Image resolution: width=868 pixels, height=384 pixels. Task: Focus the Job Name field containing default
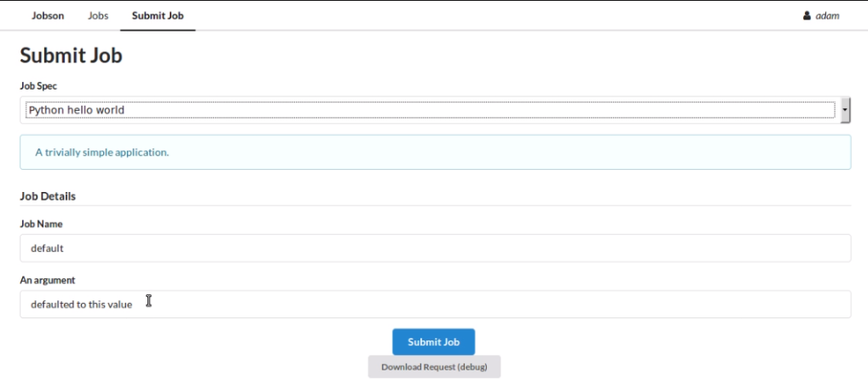(435, 248)
